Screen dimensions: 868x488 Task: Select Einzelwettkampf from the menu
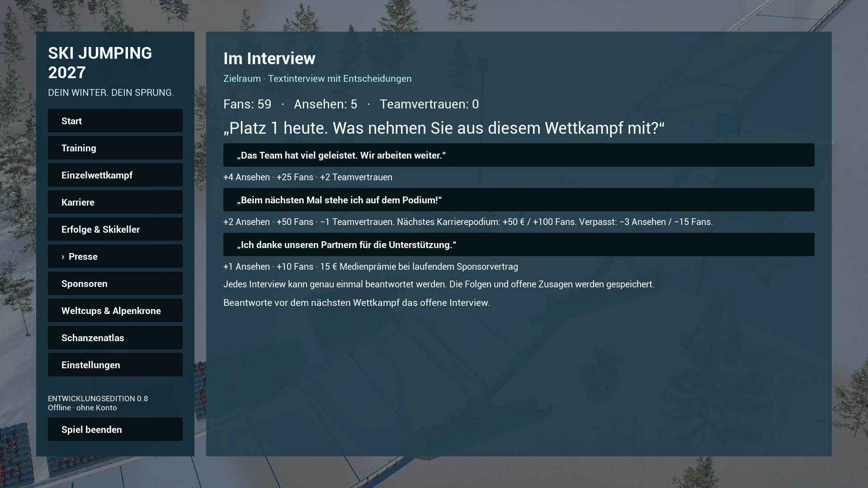tap(115, 175)
